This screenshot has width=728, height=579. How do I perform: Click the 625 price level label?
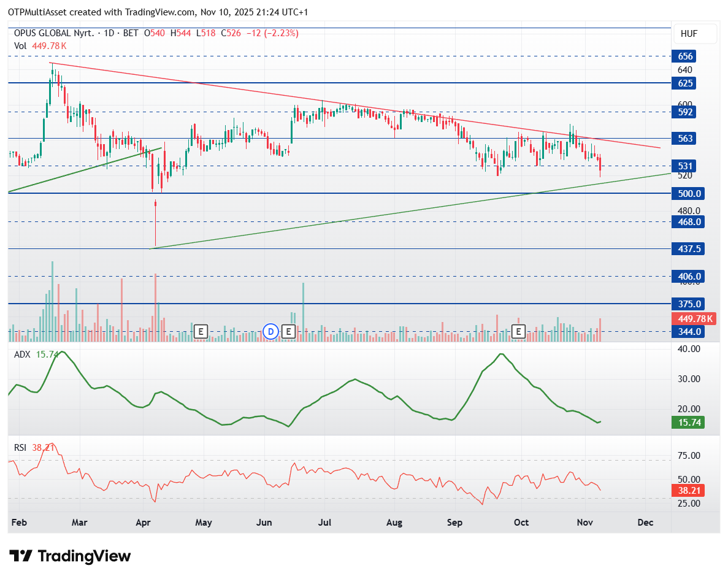click(x=686, y=83)
